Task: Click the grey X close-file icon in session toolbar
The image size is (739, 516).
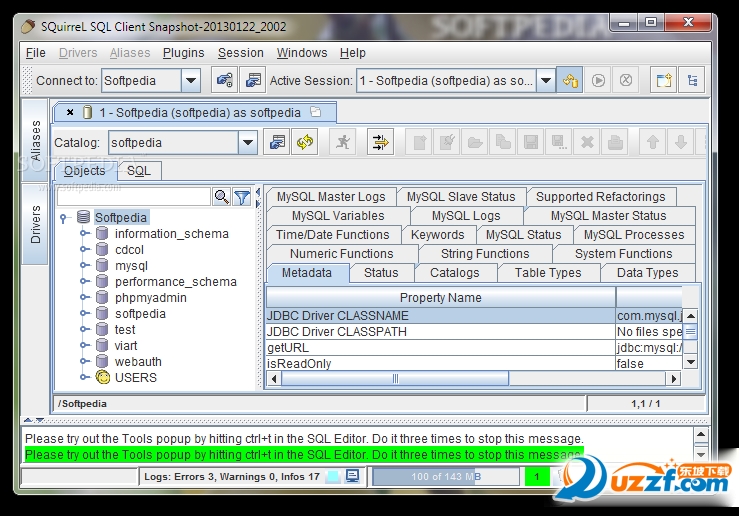Action: pyautogui.click(x=587, y=142)
